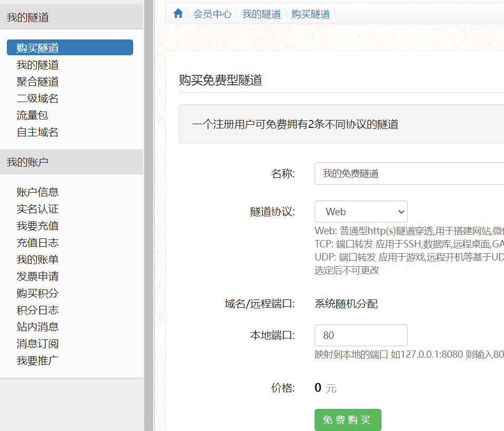View 账户信息 page
Image resolution: width=504 pixels, height=431 pixels.
(x=37, y=192)
